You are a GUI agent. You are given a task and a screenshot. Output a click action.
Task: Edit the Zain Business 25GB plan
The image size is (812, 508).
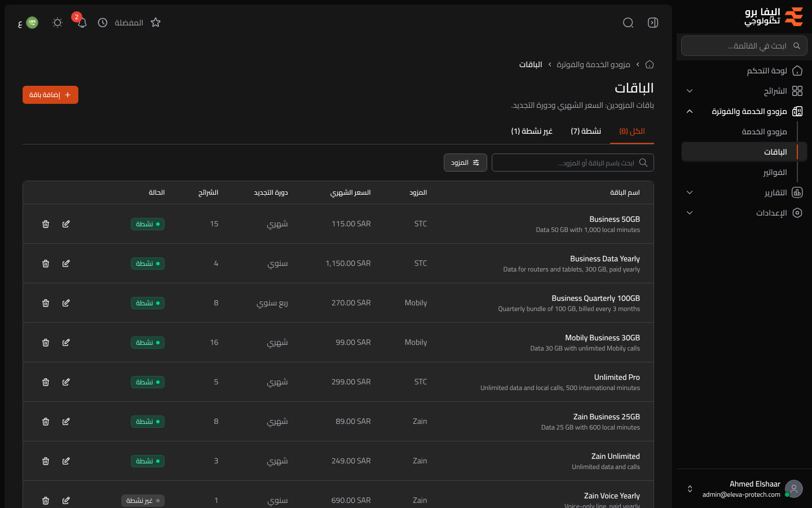66,422
